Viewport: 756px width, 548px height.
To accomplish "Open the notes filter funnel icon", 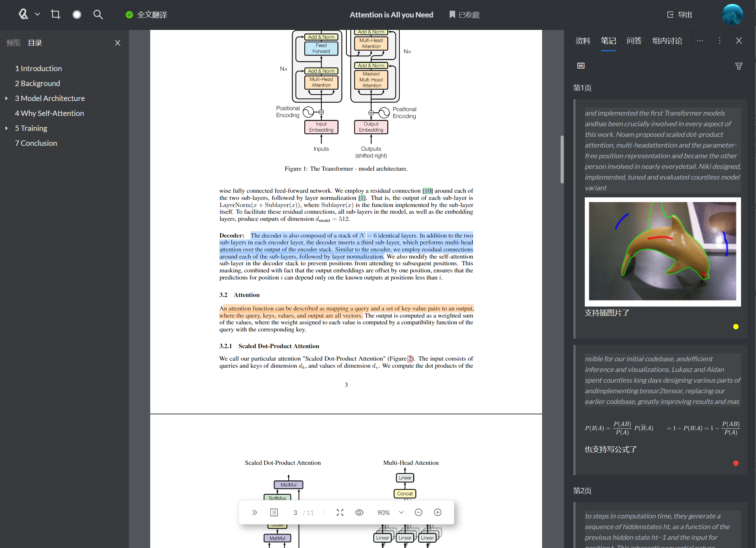I will (x=739, y=66).
